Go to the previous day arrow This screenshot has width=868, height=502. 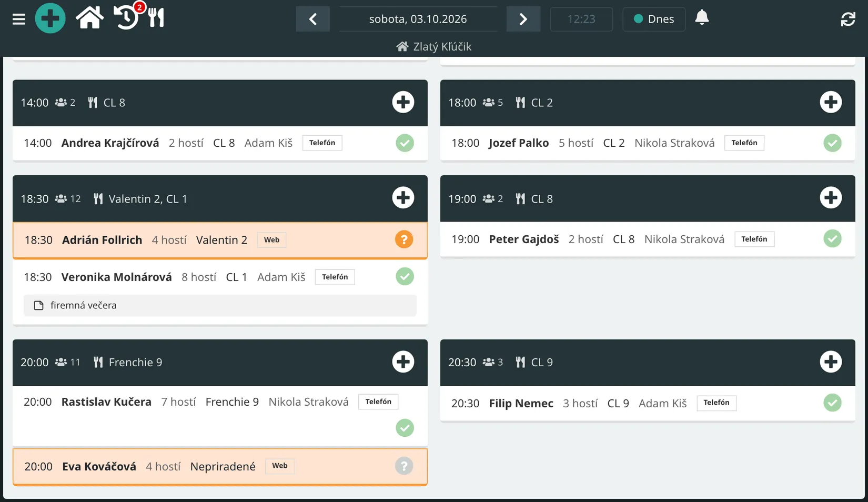click(x=313, y=19)
